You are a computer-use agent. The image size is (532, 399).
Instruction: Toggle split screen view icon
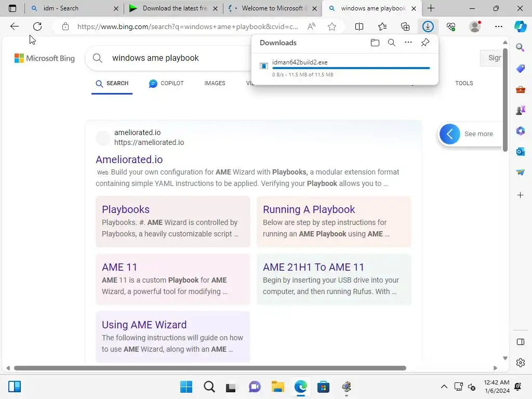pyautogui.click(x=359, y=26)
